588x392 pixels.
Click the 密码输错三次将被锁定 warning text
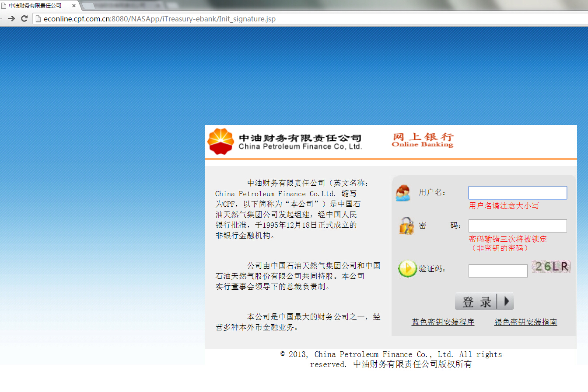click(x=507, y=239)
